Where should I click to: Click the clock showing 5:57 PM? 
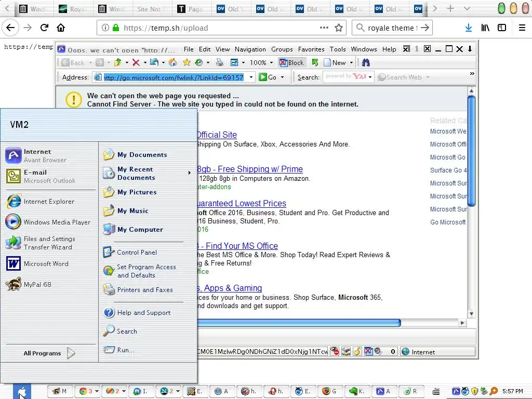(x=513, y=391)
